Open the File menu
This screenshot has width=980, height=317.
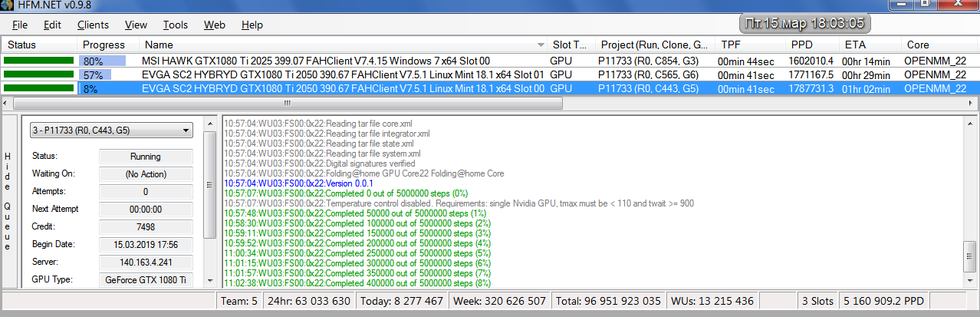click(x=20, y=25)
